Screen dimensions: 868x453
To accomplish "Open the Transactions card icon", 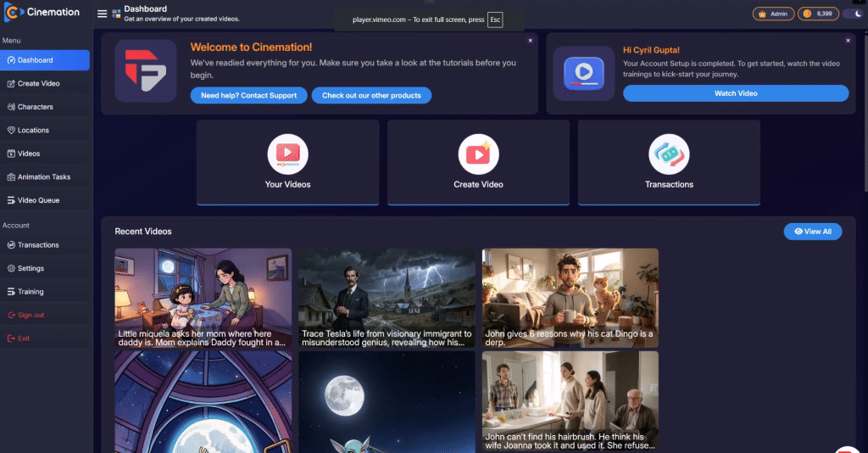I will [669, 154].
